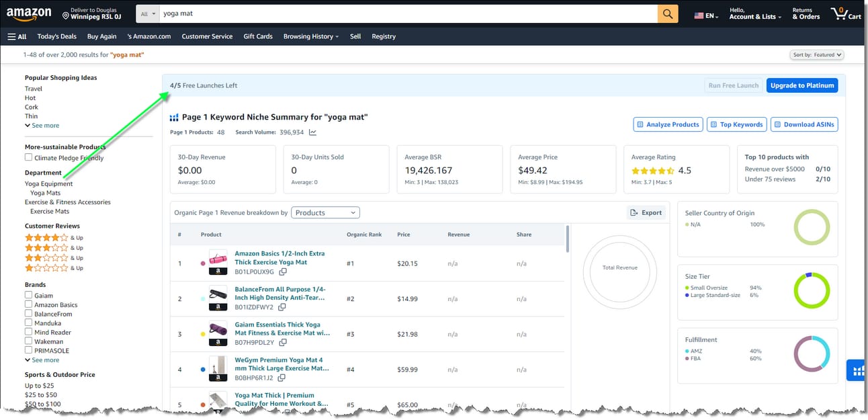This screenshot has width=868, height=420.
Task: Open the Sort by Featured dropdown
Action: 817,55
